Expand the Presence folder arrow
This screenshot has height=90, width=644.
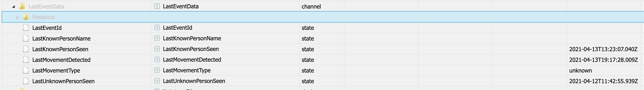(17, 17)
